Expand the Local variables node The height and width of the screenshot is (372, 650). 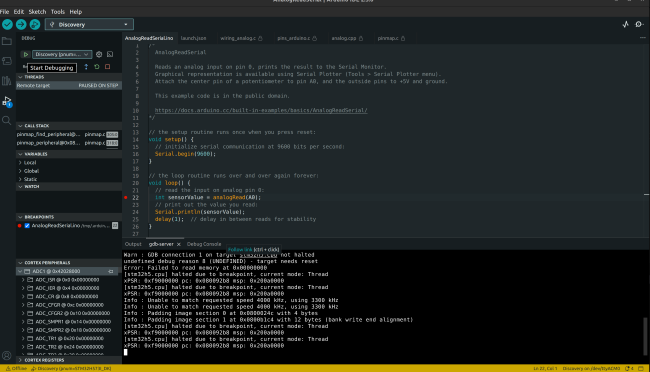pos(20,163)
